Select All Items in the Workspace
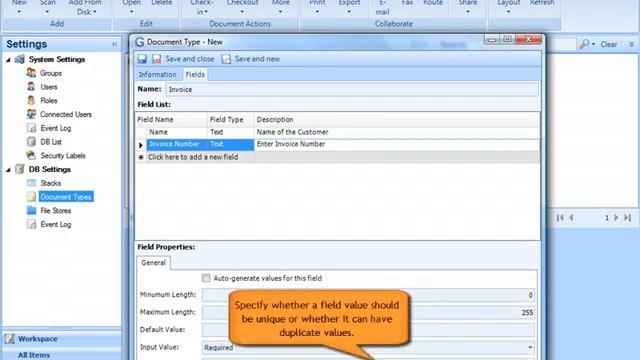Screen dimensions: 640x360 pos(34,355)
